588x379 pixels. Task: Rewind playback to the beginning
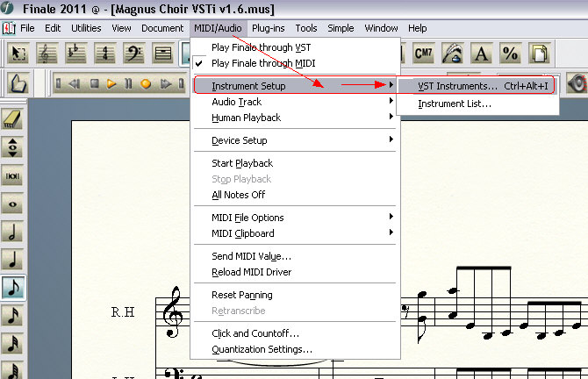click(x=58, y=83)
